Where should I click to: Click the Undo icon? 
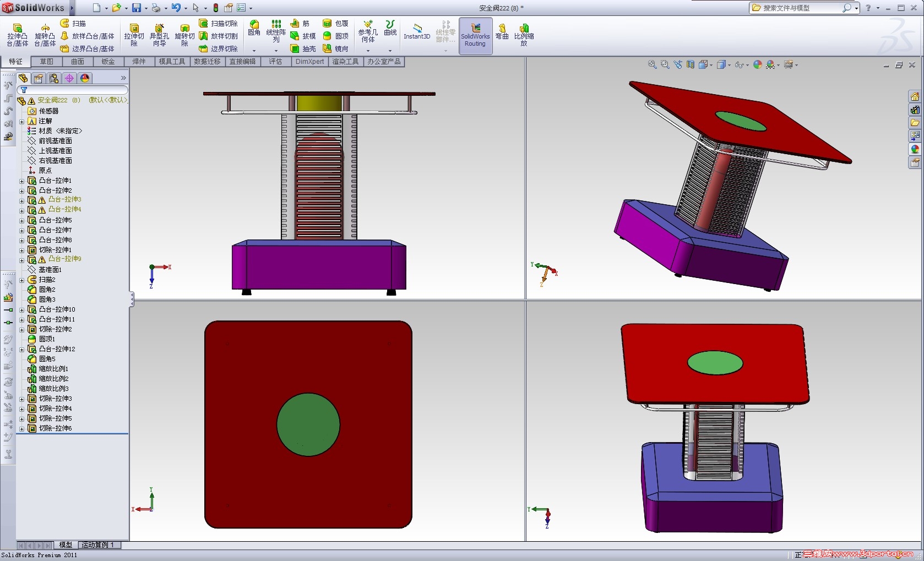(x=176, y=8)
